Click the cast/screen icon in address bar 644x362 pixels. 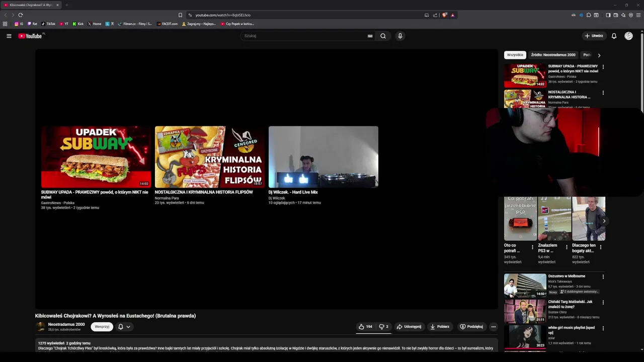pyautogui.click(x=427, y=15)
